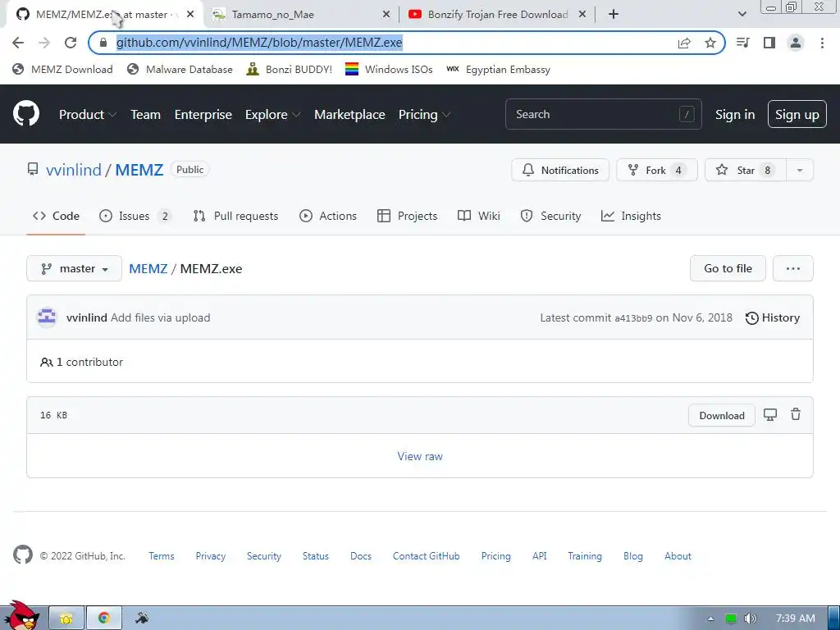Open the Projects tab
Image resolution: width=840 pixels, height=630 pixels.
[x=408, y=216]
